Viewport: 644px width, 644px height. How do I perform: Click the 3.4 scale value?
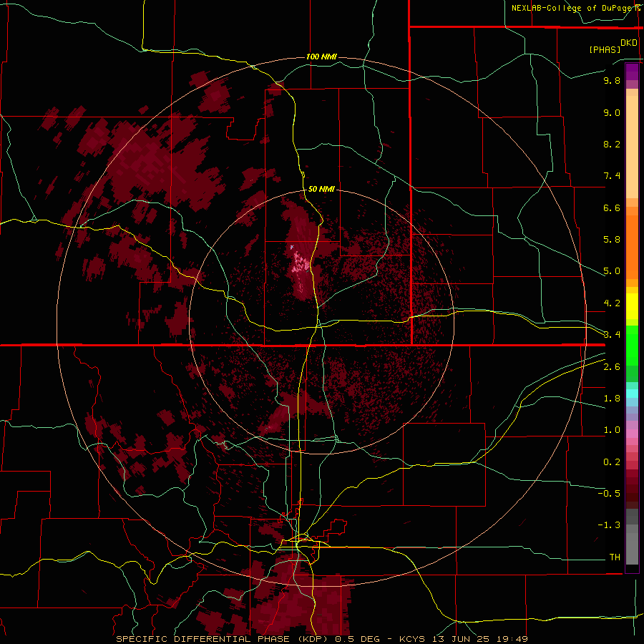(x=612, y=334)
